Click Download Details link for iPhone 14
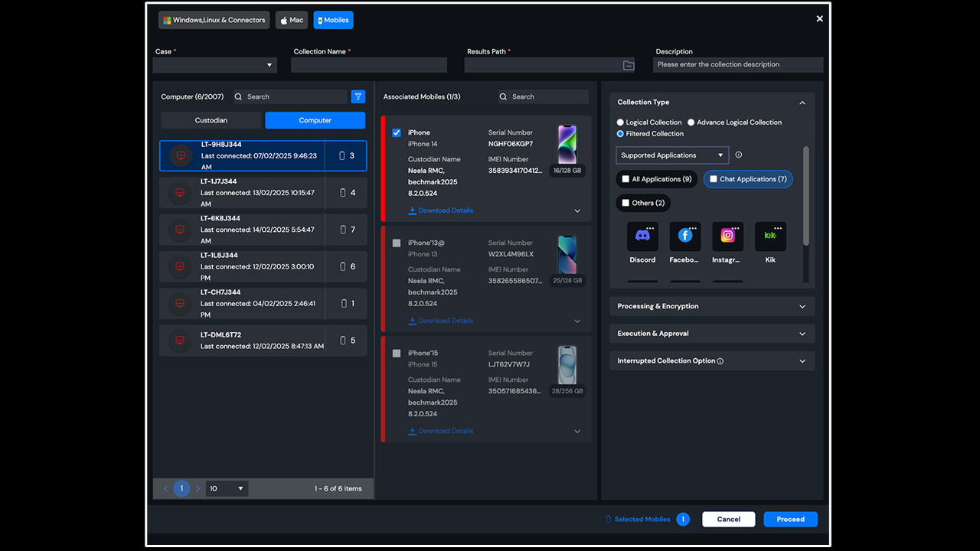 tap(441, 210)
